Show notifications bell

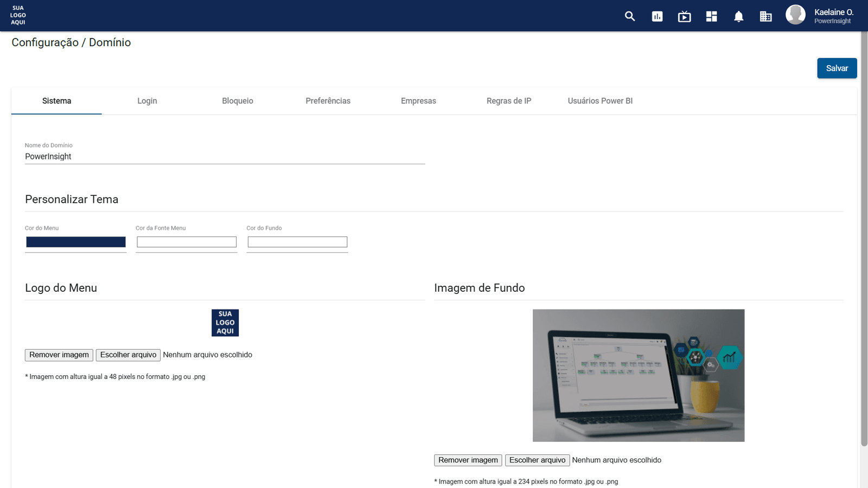coord(738,16)
